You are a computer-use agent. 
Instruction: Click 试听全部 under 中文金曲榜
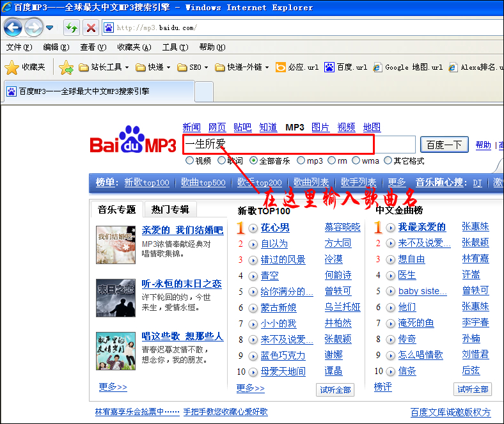tap(473, 389)
